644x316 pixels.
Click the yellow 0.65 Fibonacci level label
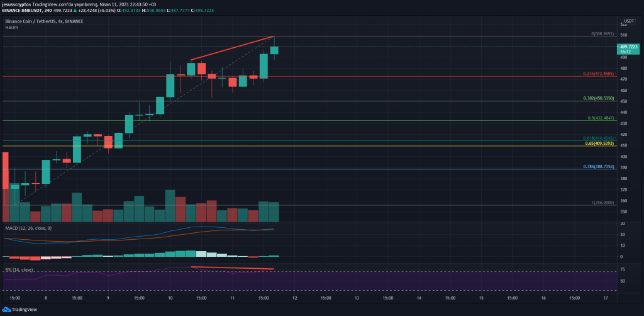(599, 144)
